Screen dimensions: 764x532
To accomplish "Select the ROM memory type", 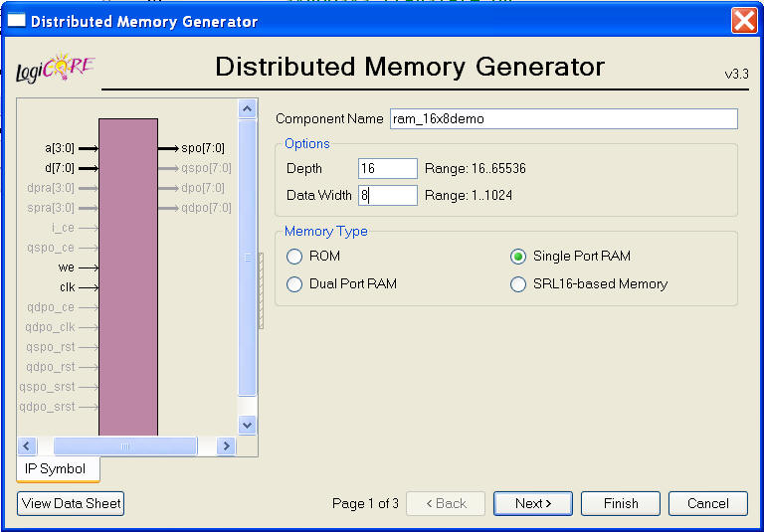I will coord(294,257).
